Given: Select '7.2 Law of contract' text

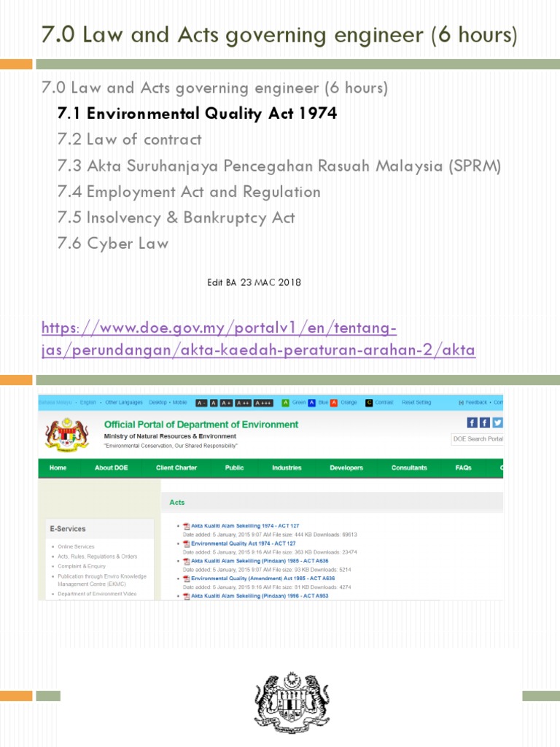Looking at the screenshot, I should pos(129,139).
